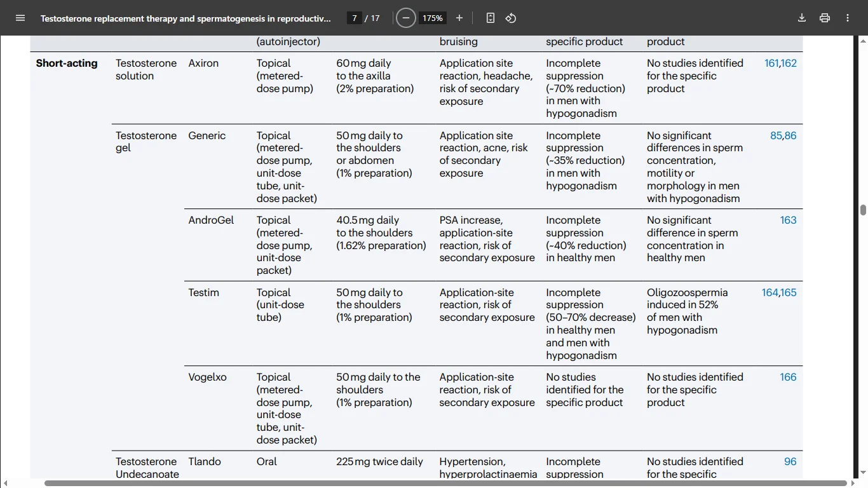Click 'Hypertension, hyperprolactinaemia' cell
The height and width of the screenshot is (488, 868).
(488, 468)
